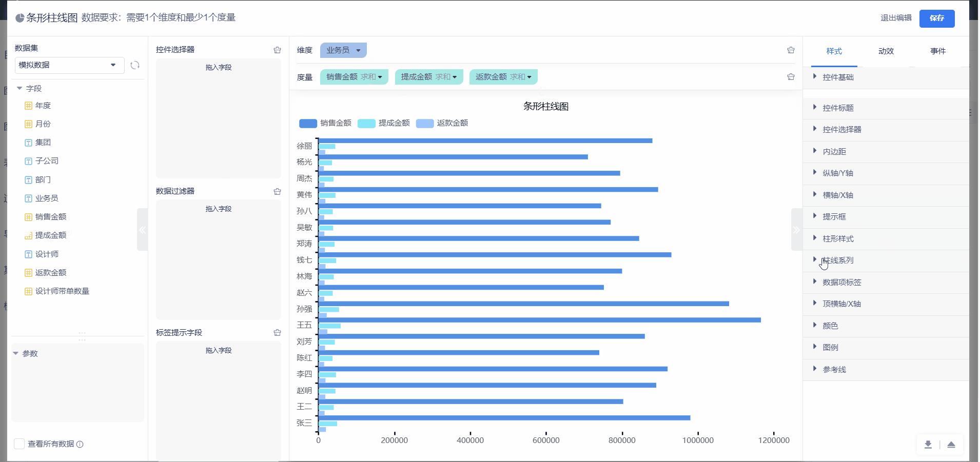Click the 标签提示字段 拖入字段 drop area
Screen dimensions: 980x462
tap(219, 401)
